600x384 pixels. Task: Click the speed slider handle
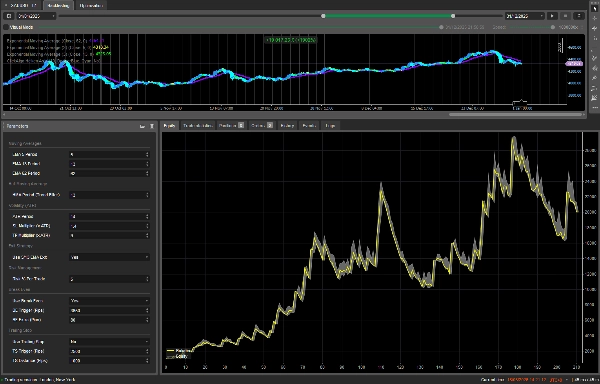(x=553, y=27)
